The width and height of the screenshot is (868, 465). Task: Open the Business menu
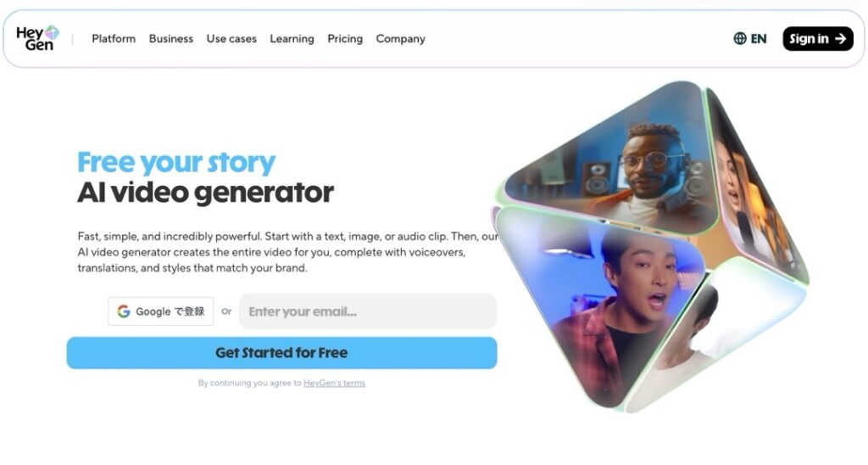pos(171,39)
